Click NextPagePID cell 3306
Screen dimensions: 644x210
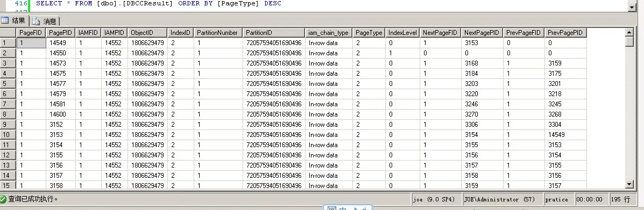482,124
